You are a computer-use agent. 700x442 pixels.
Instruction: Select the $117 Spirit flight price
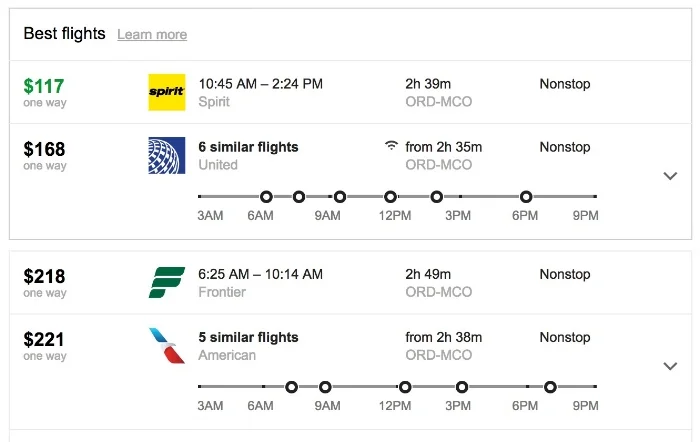tap(44, 86)
